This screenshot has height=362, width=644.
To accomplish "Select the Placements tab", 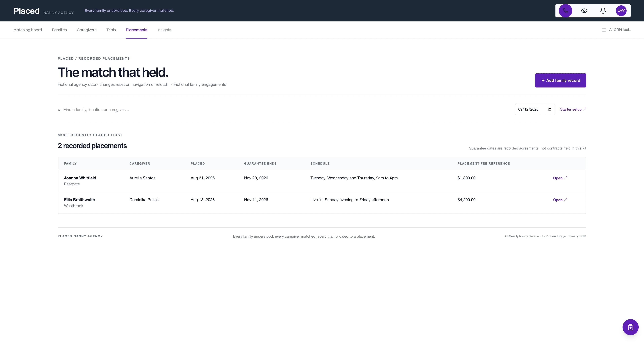I will pyautogui.click(x=136, y=30).
